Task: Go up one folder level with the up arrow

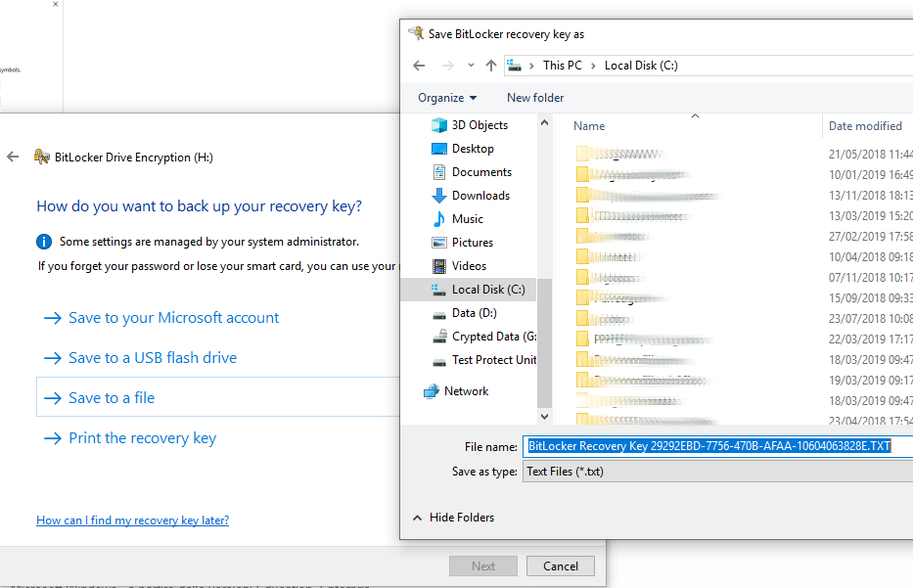Action: pos(491,66)
